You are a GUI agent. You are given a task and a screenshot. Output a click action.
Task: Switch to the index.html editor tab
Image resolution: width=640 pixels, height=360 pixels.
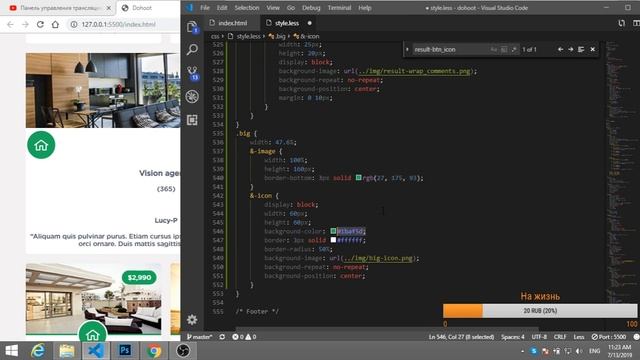coord(232,23)
